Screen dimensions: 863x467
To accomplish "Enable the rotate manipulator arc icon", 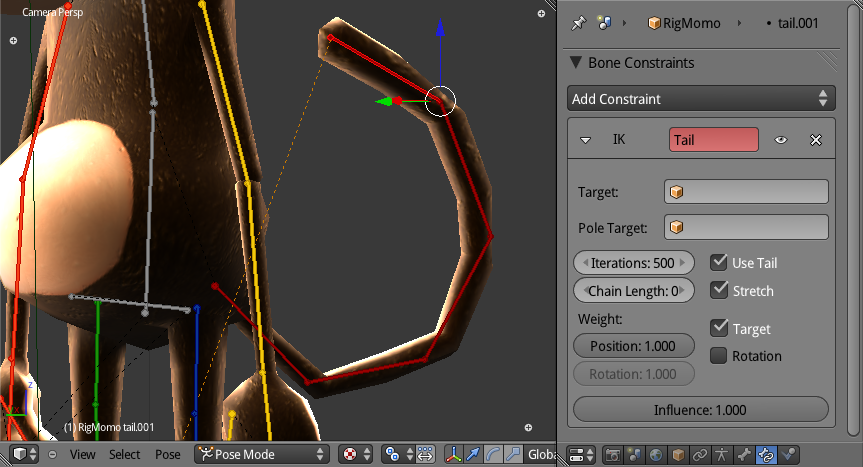I will pyautogui.click(x=494, y=454).
